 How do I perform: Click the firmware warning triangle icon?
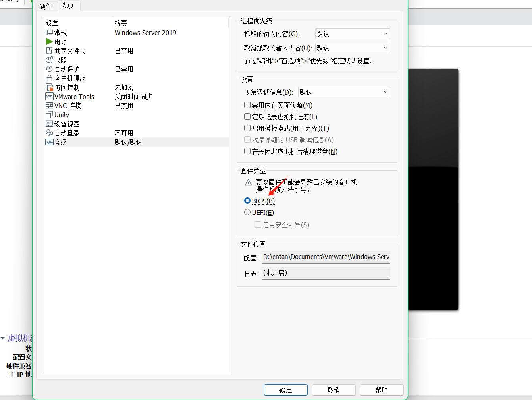coord(249,182)
